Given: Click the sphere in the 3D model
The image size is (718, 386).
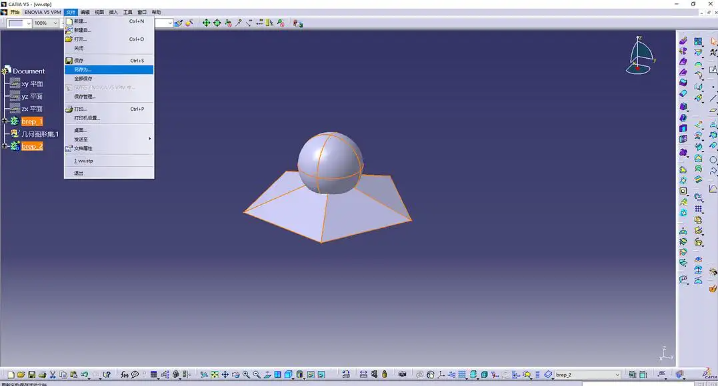Looking at the screenshot, I should point(330,163).
